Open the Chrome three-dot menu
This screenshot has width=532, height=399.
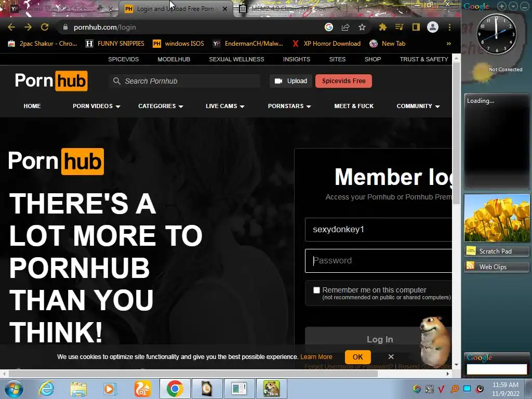point(449,27)
